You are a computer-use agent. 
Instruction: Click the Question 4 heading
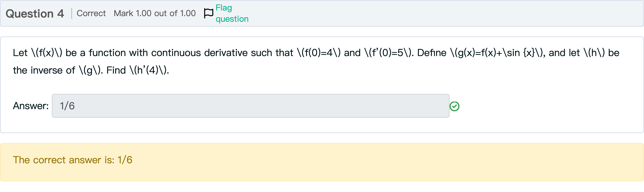tap(35, 13)
